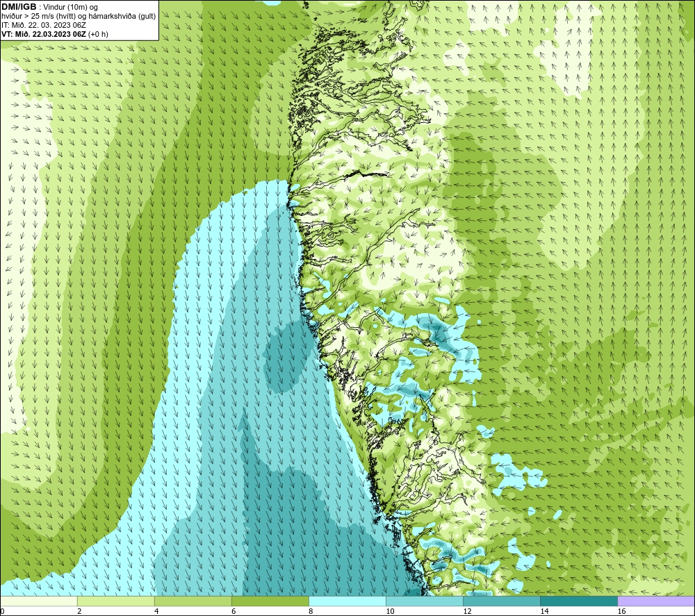Image resolution: width=695 pixels, height=616 pixels.
Task: Click the 2–4 m/s light green legend swatch
Action: coord(115,601)
